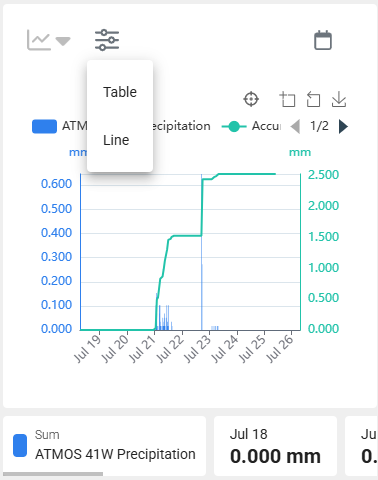Open the chart settings sliders icon
The image size is (378, 480).
(107, 40)
